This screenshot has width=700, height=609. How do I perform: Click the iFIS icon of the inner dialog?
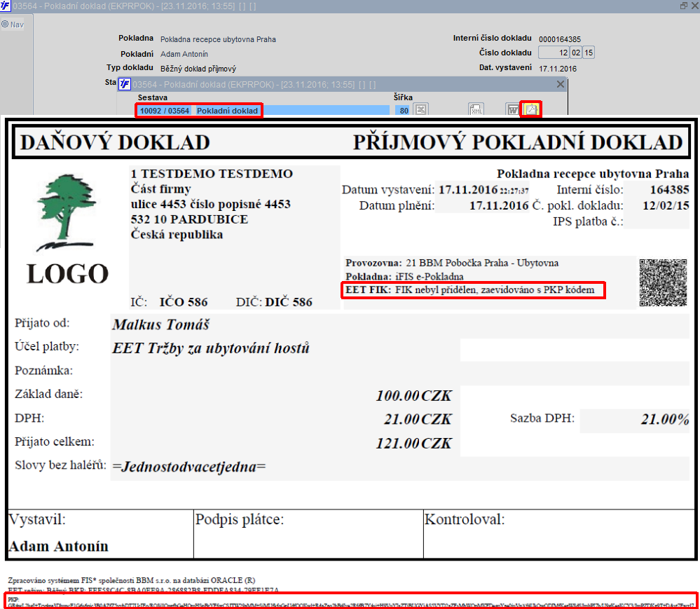[x=125, y=84]
